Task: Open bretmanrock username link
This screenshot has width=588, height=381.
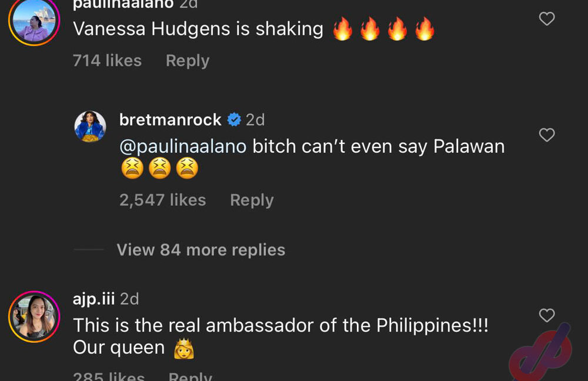Action: (x=171, y=120)
